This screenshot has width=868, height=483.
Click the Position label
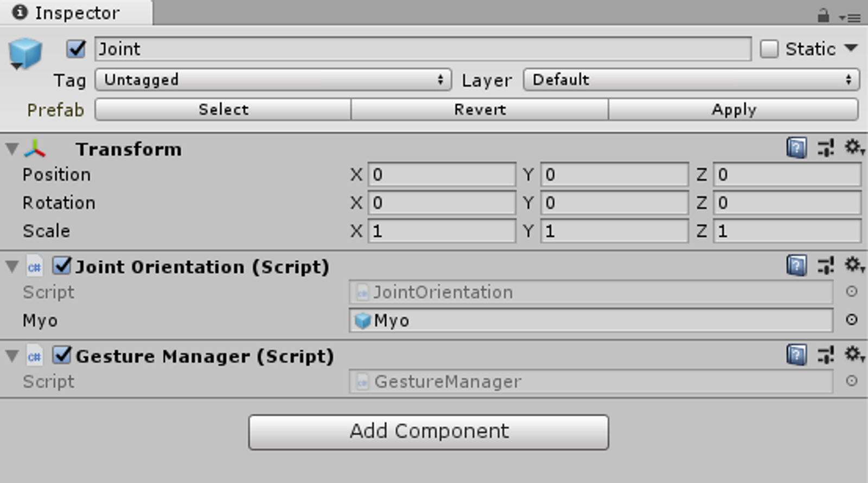click(56, 175)
